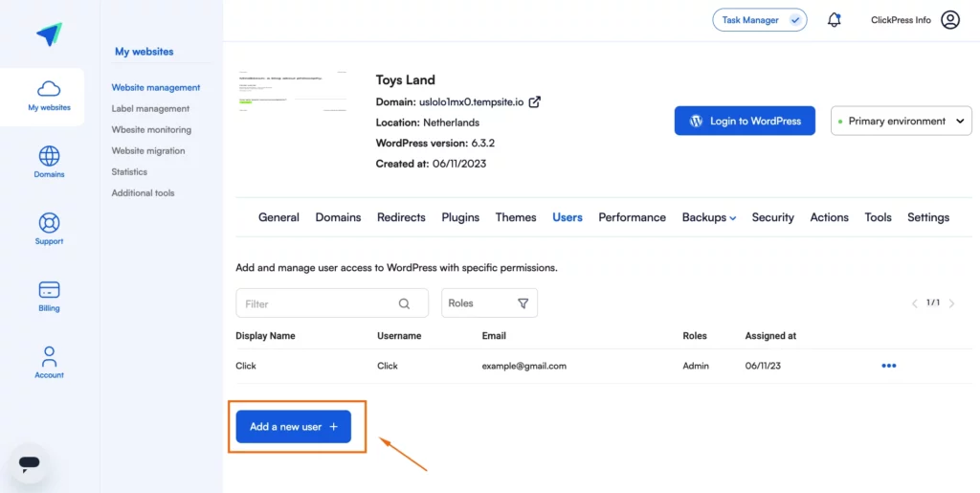The height and width of the screenshot is (493, 980).
Task: Open Website migration link
Action: [148, 150]
